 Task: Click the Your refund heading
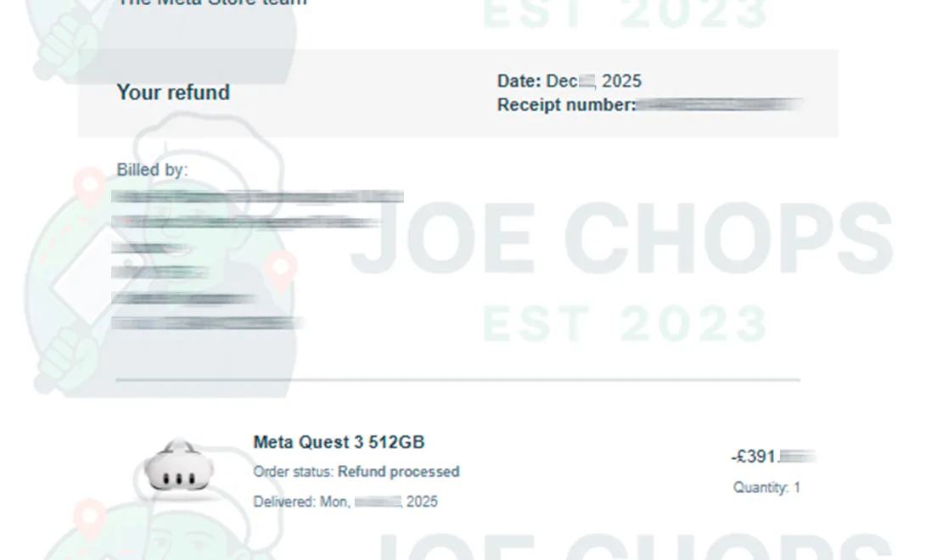(173, 92)
